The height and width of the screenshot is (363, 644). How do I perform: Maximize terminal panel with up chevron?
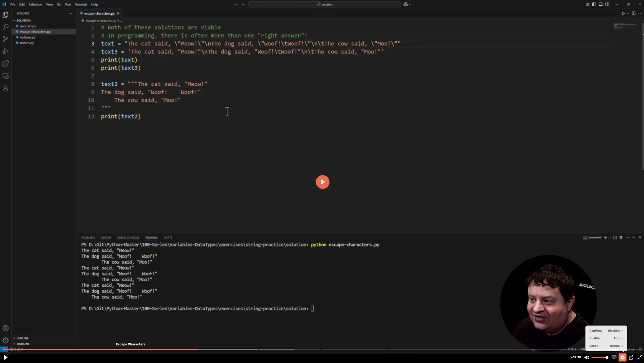(634, 237)
